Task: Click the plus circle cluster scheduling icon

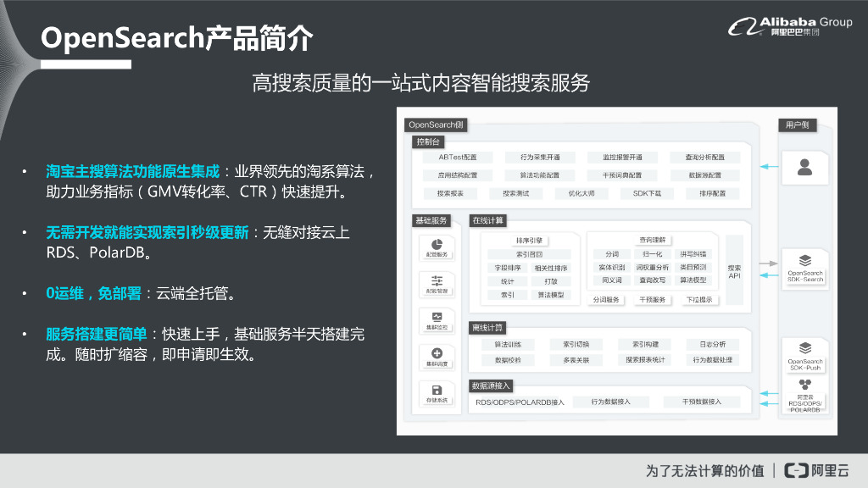Action: click(437, 353)
